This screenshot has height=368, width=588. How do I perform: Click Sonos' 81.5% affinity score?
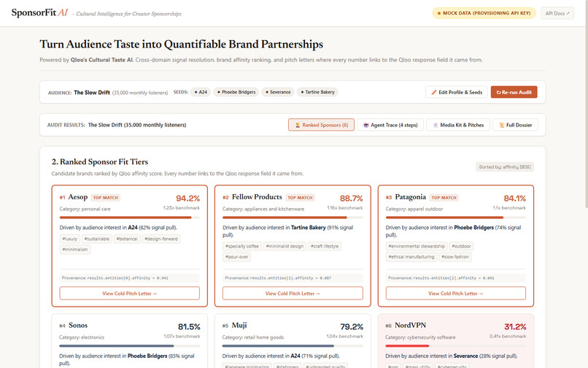189,326
